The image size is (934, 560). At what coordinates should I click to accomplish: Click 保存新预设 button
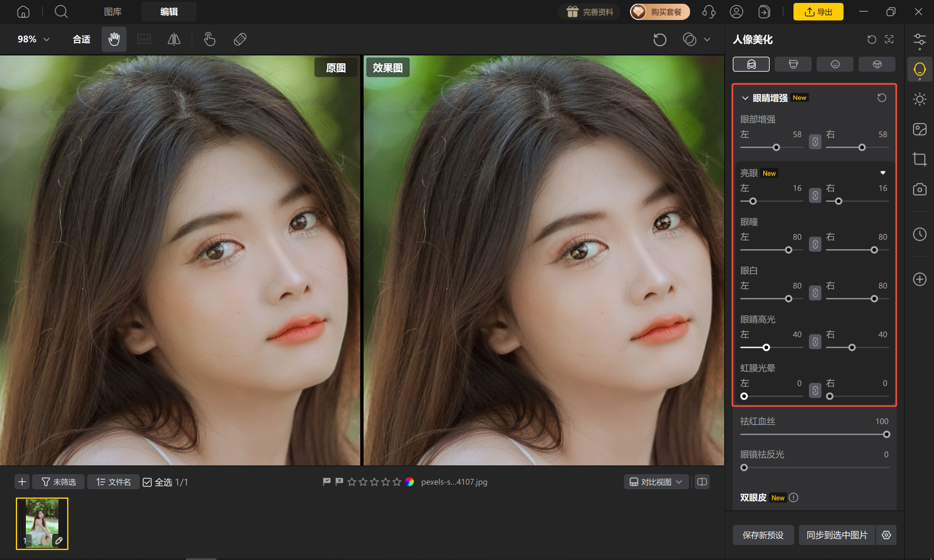pos(763,535)
